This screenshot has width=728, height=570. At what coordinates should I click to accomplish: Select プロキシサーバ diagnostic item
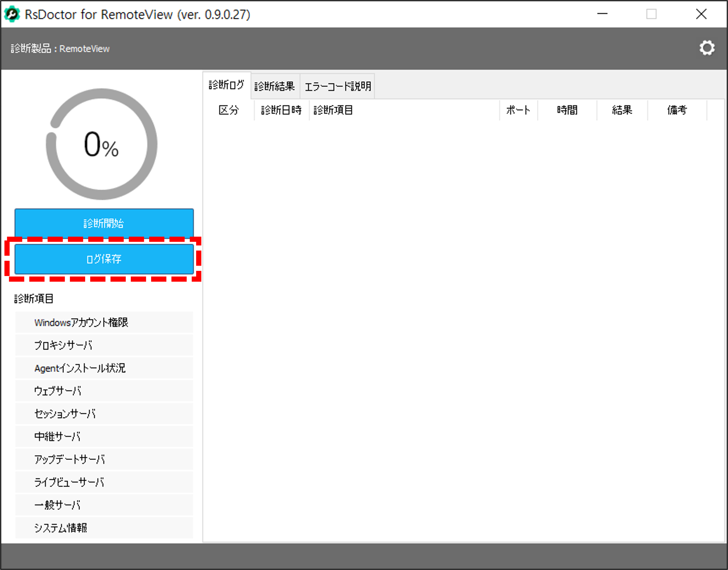(104, 345)
